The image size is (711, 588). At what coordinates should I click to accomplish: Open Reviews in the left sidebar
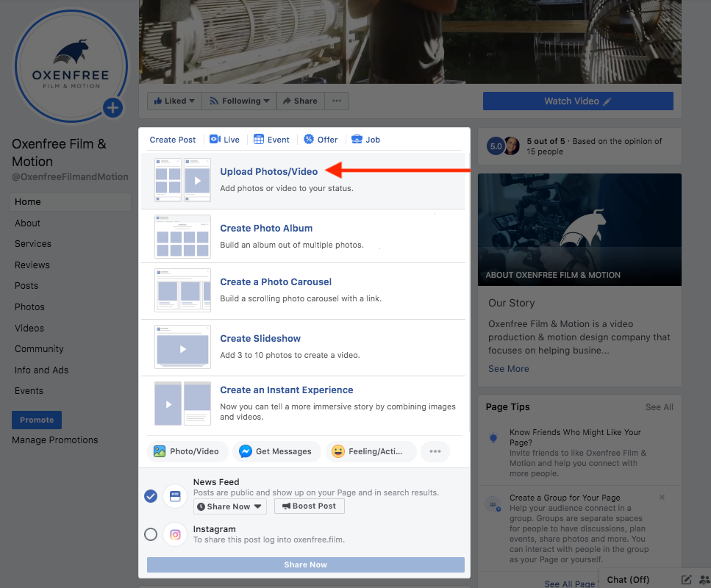(x=32, y=265)
